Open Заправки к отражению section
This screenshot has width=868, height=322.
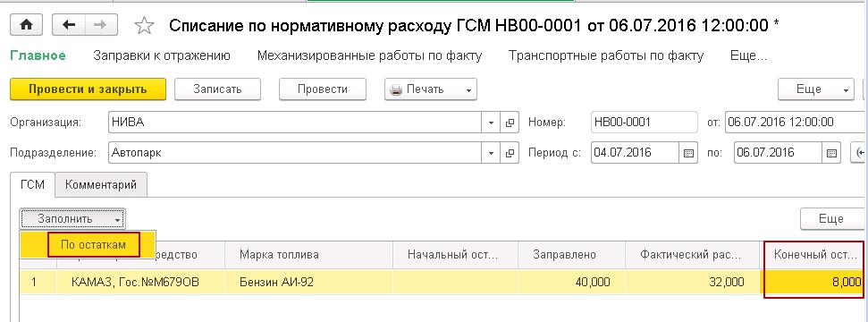pyautogui.click(x=162, y=55)
